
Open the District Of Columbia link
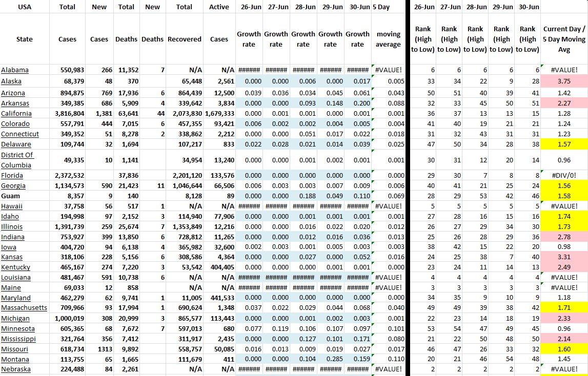click(x=17, y=160)
